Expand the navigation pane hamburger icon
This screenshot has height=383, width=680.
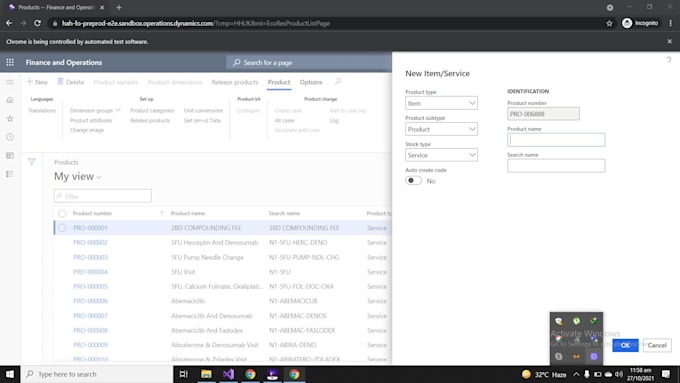(10, 82)
